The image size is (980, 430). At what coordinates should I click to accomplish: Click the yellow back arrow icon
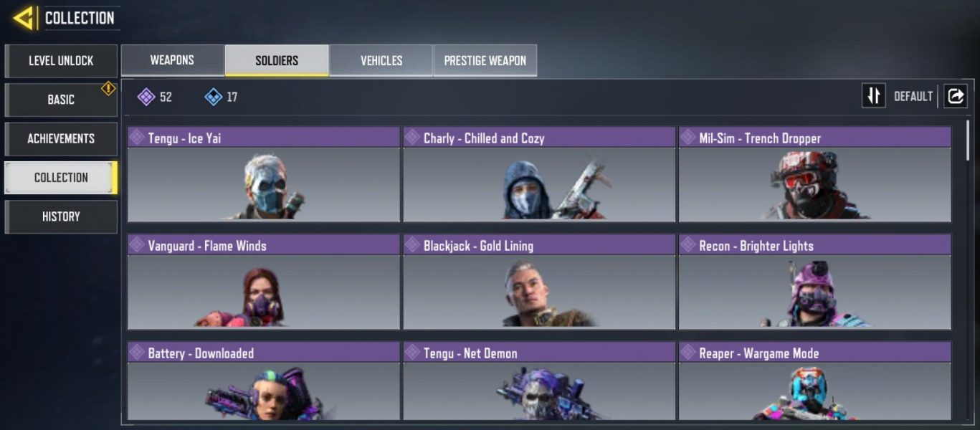[24, 17]
